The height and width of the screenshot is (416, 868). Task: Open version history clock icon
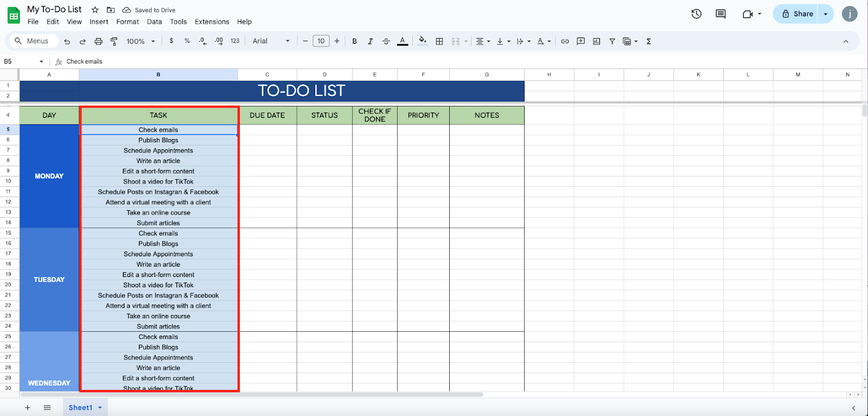point(697,14)
